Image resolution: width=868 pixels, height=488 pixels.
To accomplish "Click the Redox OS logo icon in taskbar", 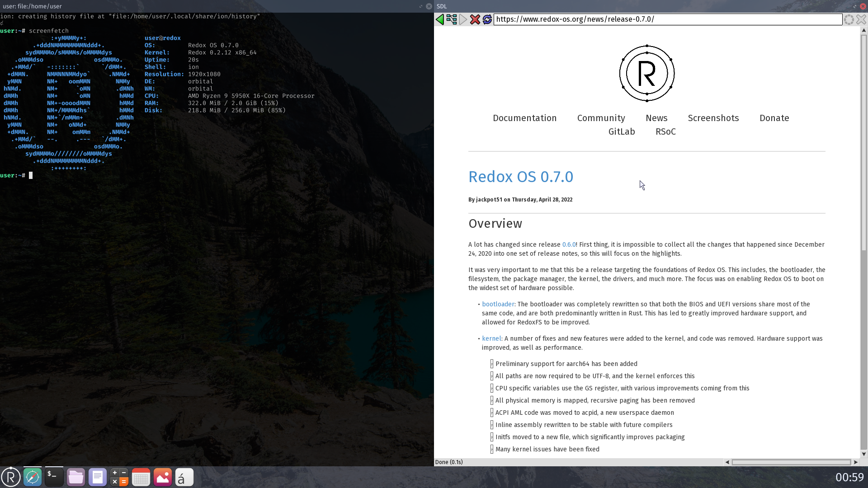I will 11,477.
